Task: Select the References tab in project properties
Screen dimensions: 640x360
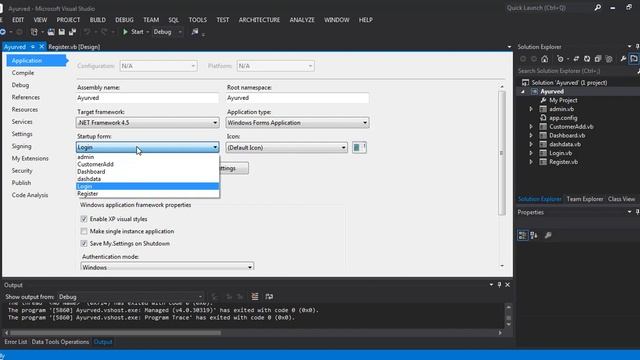Action: [26, 97]
